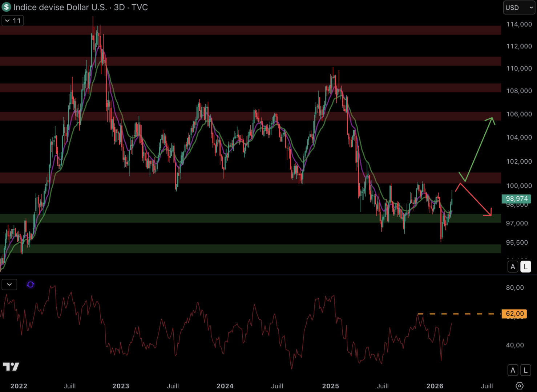Open the USD currency dropdown

pos(519,8)
